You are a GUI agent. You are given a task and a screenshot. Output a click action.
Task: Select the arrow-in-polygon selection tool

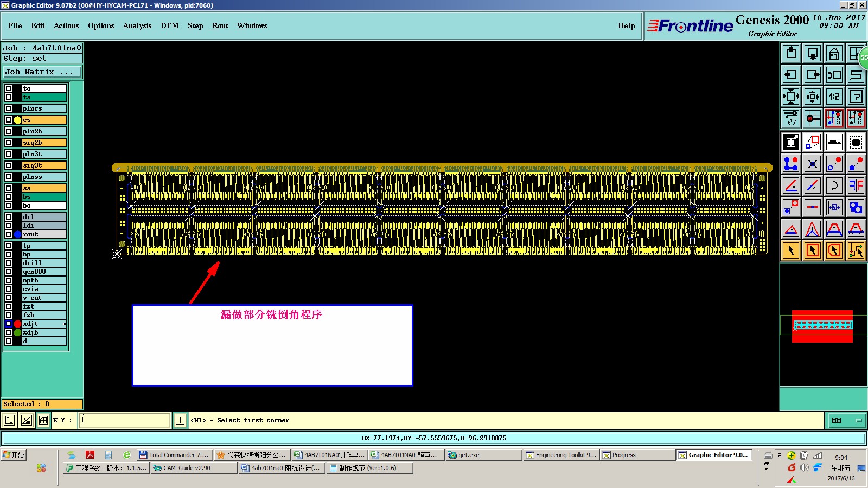tap(834, 251)
